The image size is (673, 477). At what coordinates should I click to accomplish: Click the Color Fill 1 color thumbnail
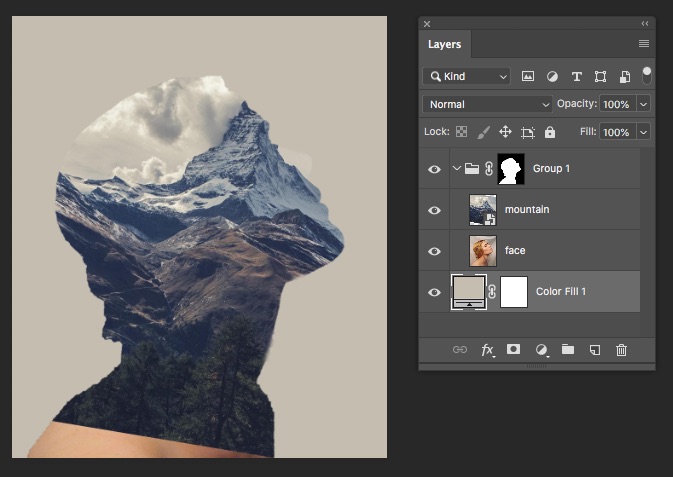tap(469, 291)
